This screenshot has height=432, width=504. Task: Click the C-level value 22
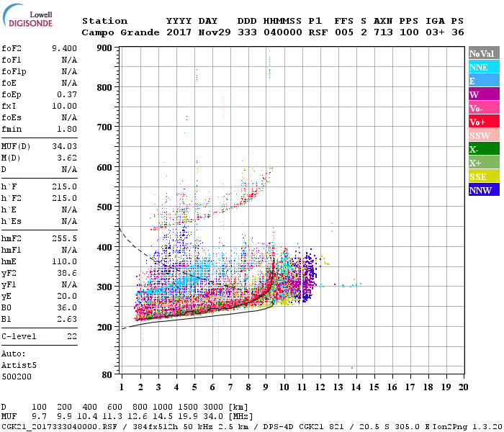pos(72,336)
